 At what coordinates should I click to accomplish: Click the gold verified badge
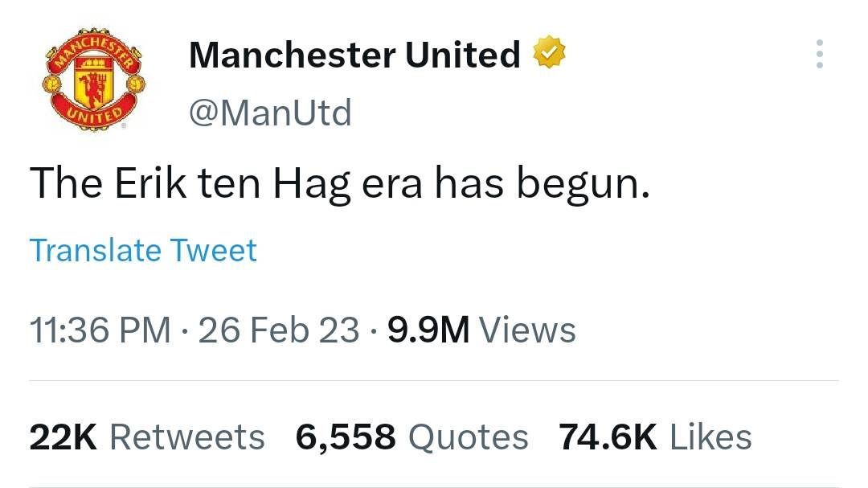tap(550, 55)
